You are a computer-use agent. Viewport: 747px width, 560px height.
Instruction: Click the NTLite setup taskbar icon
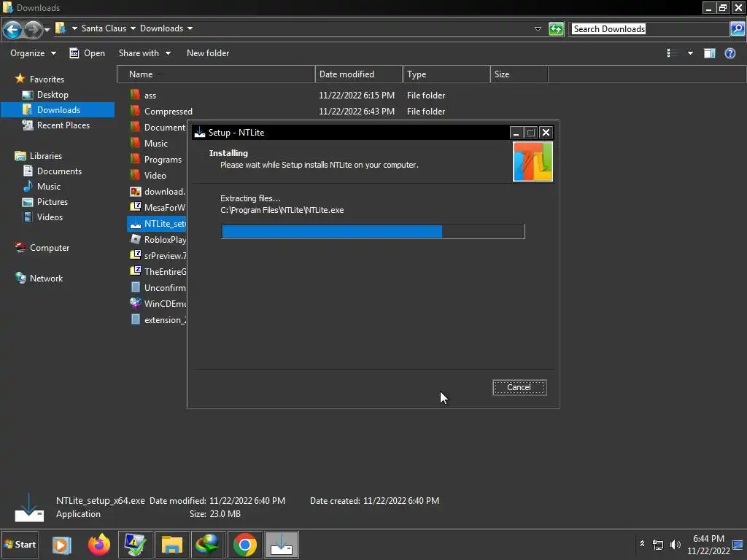coord(282,545)
